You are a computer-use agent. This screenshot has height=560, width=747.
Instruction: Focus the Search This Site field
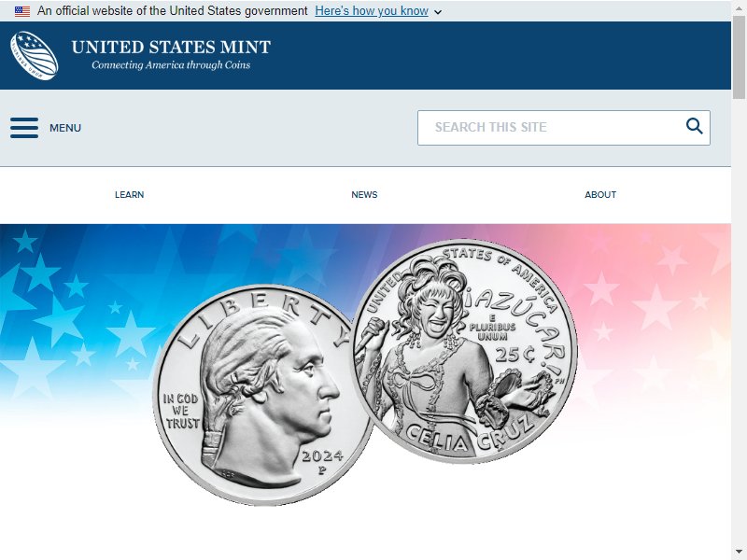click(x=564, y=128)
